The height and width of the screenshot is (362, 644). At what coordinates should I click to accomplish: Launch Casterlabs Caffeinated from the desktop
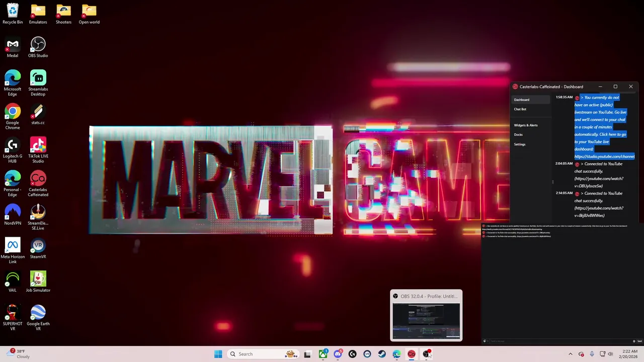coord(38,184)
